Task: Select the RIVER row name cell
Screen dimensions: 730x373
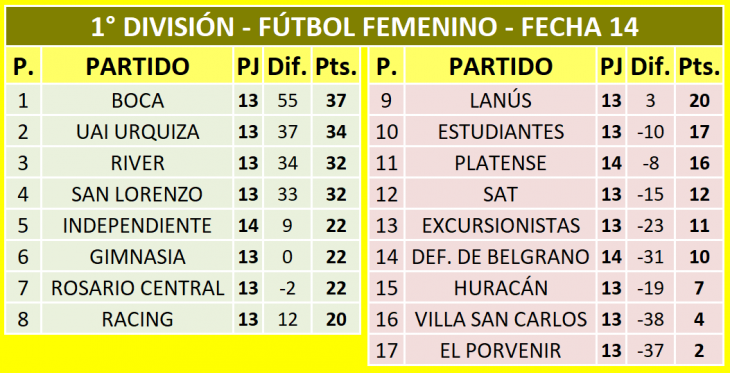Action: 137,163
